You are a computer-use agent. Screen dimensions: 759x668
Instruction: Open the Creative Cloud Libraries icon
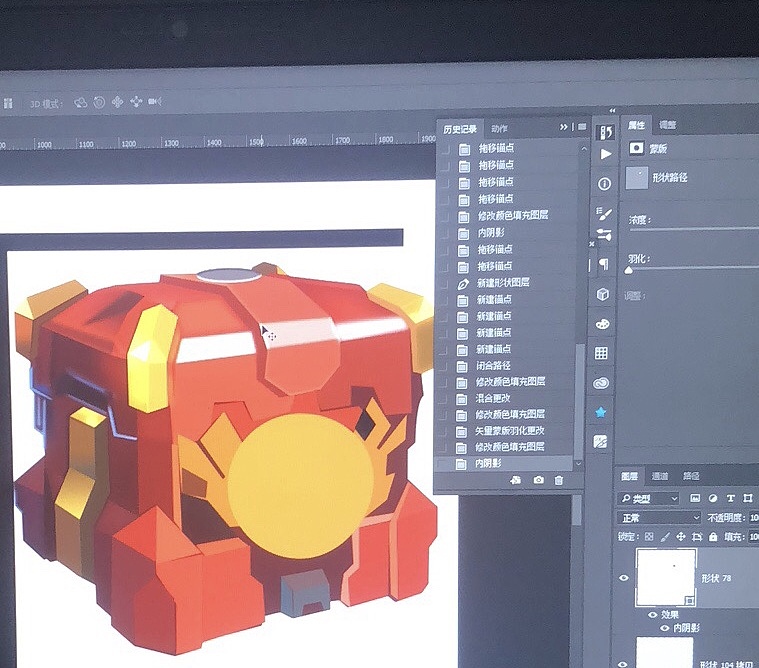coord(601,383)
